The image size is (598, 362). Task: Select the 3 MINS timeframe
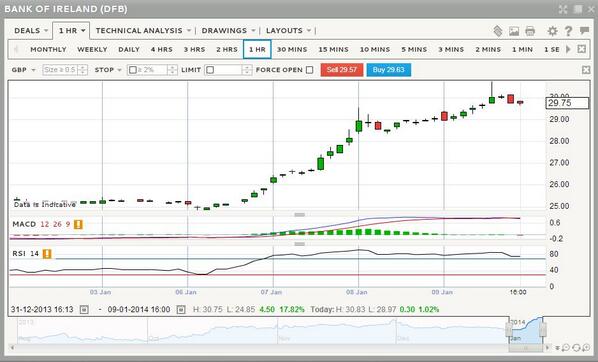click(x=451, y=49)
